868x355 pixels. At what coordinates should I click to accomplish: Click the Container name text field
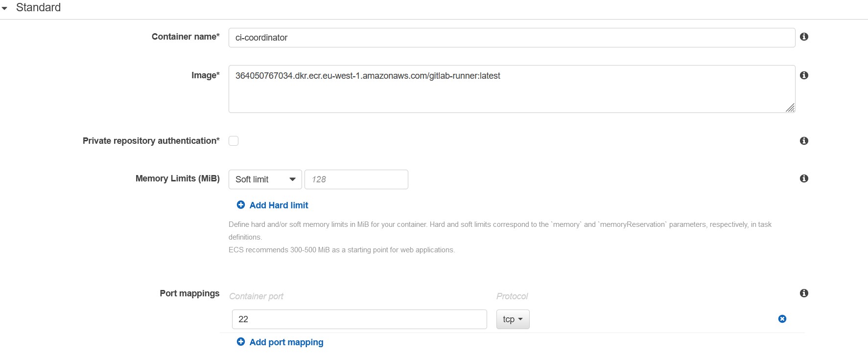511,38
